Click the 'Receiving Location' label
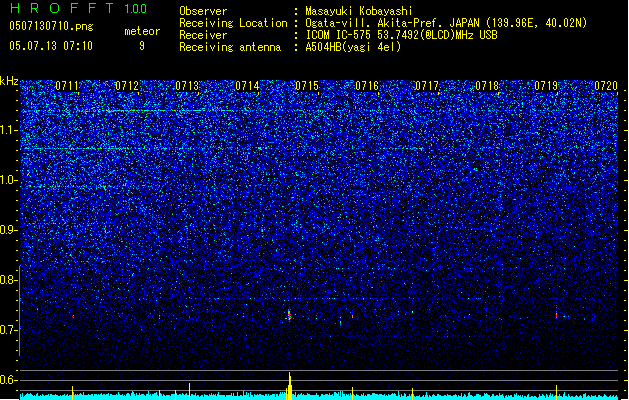Screen dimensions: 629x400 click(x=233, y=23)
